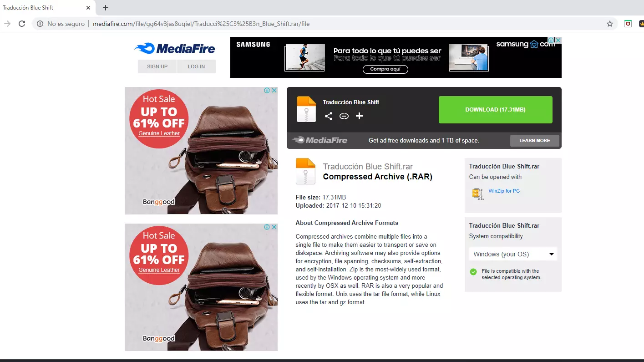Click the MediaFire logo above Sign Up

[175, 48]
